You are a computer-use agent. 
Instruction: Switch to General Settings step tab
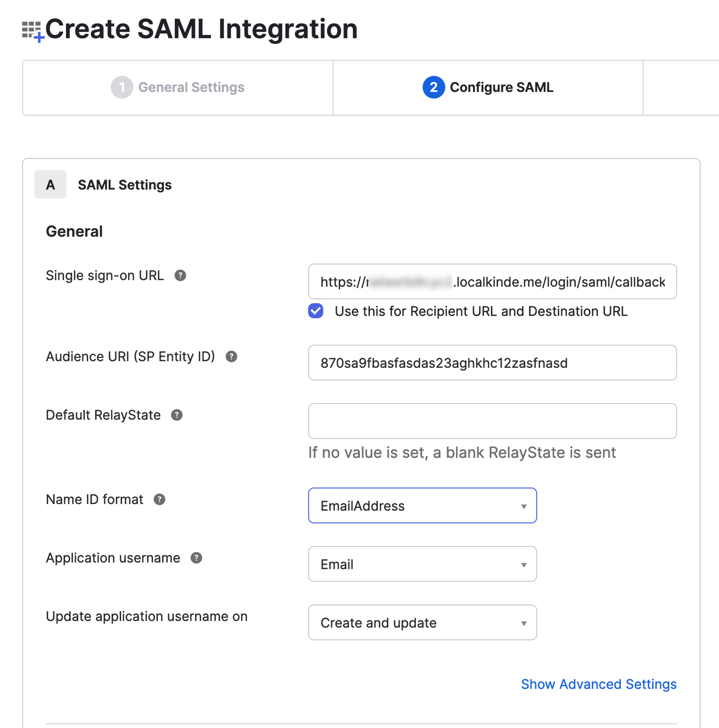(191, 87)
